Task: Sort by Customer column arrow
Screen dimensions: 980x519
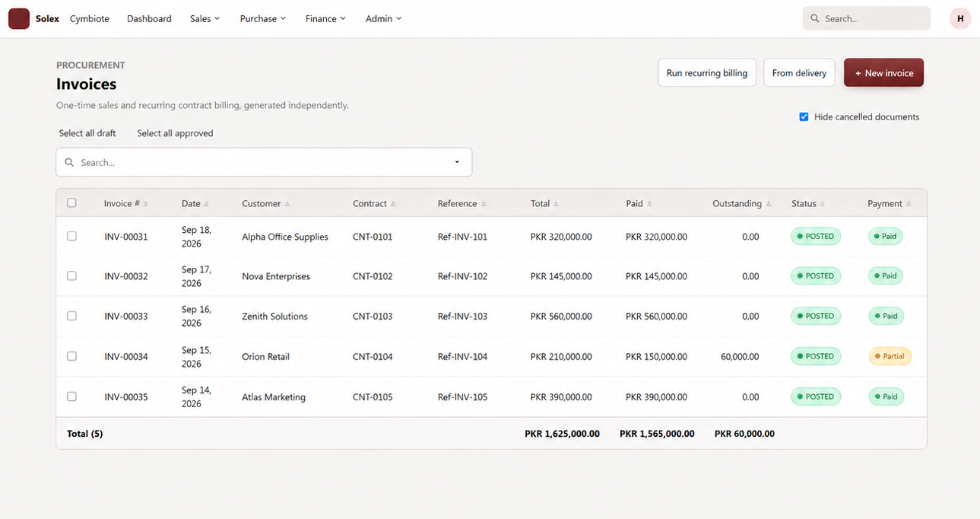Action: coord(287,204)
